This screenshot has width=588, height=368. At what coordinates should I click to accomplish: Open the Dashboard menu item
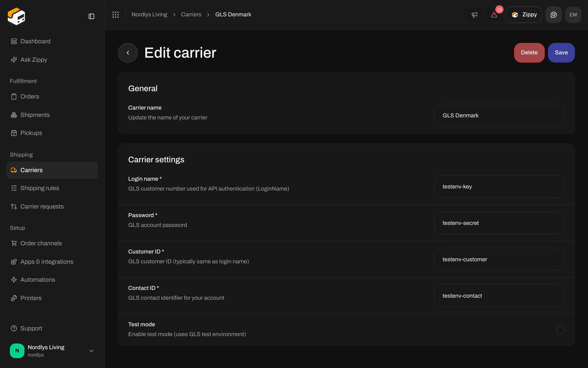52,41
